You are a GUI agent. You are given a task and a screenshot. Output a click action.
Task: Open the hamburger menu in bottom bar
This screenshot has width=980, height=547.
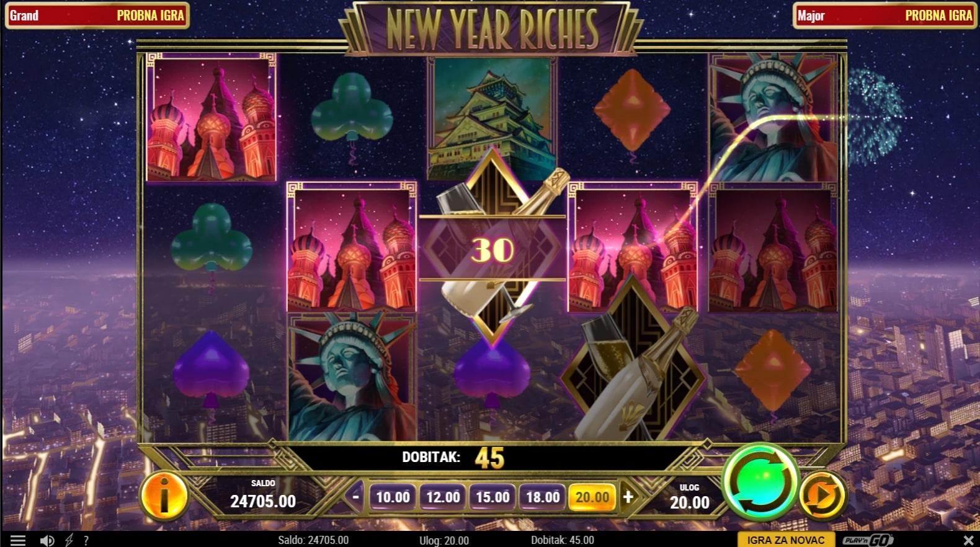click(x=18, y=540)
